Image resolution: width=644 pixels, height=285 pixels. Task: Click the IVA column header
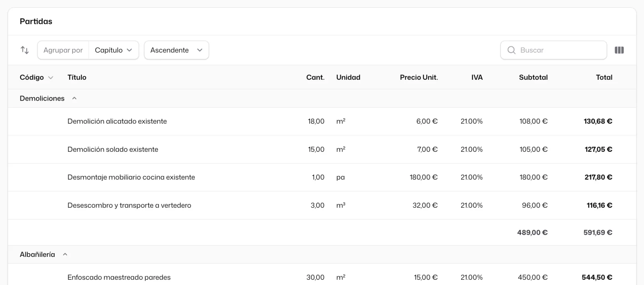coord(477,77)
